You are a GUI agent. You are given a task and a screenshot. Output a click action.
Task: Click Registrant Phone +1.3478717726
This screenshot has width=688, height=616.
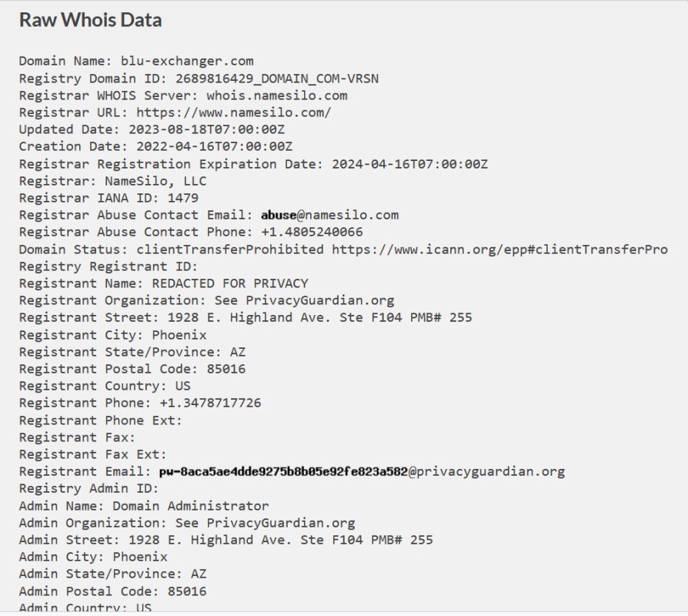140,403
